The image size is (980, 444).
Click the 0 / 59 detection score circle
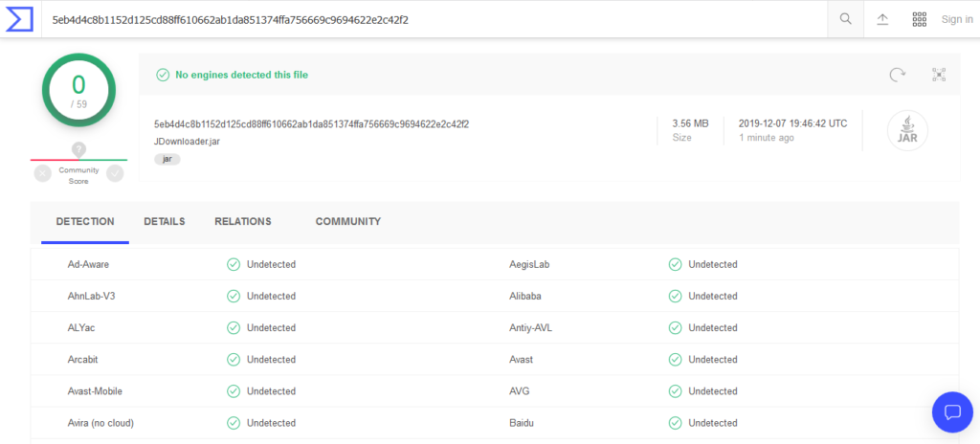click(78, 91)
